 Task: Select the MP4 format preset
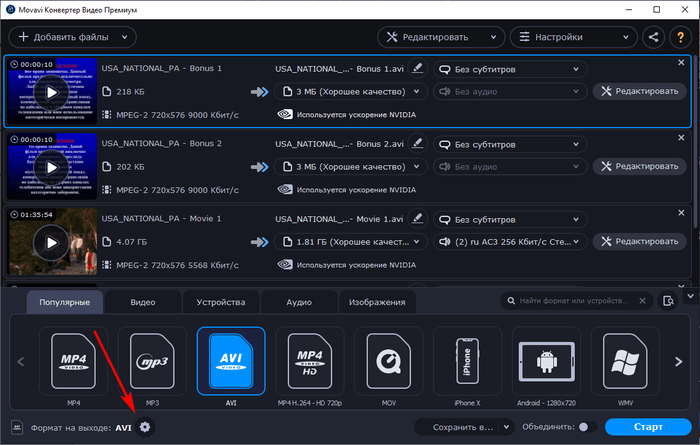tap(74, 361)
